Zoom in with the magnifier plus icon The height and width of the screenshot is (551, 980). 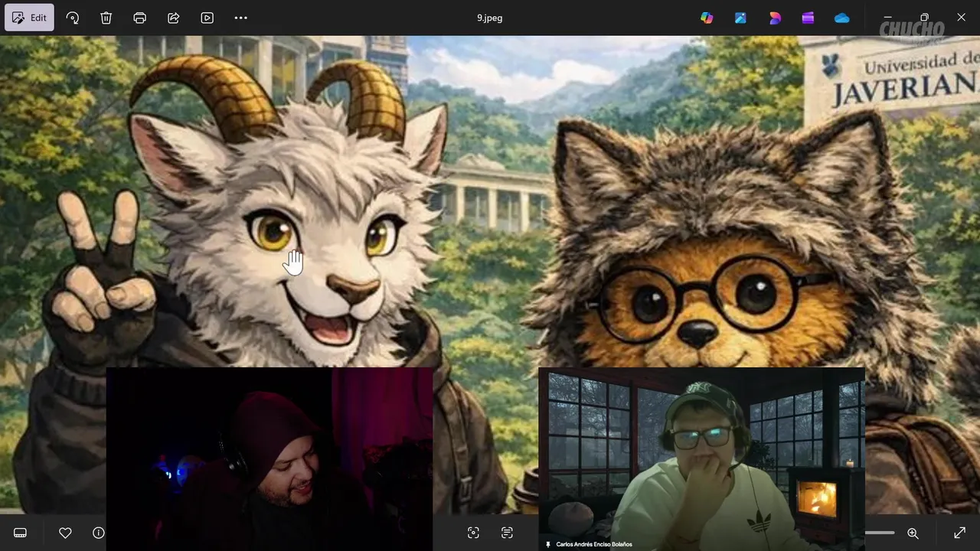click(x=913, y=533)
